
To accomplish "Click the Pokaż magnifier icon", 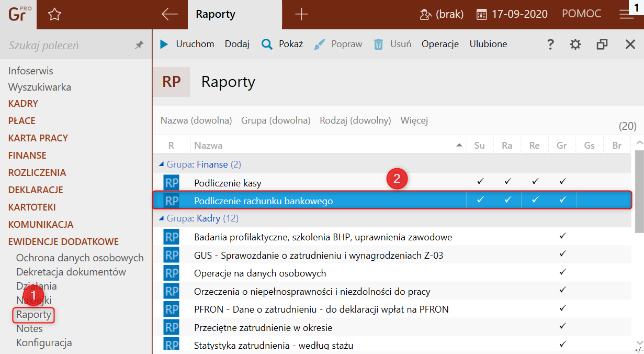I will pos(267,45).
